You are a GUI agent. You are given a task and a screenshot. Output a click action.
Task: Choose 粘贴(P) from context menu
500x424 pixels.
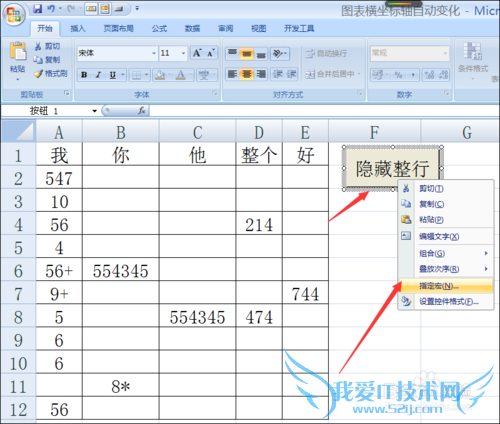(x=446, y=220)
